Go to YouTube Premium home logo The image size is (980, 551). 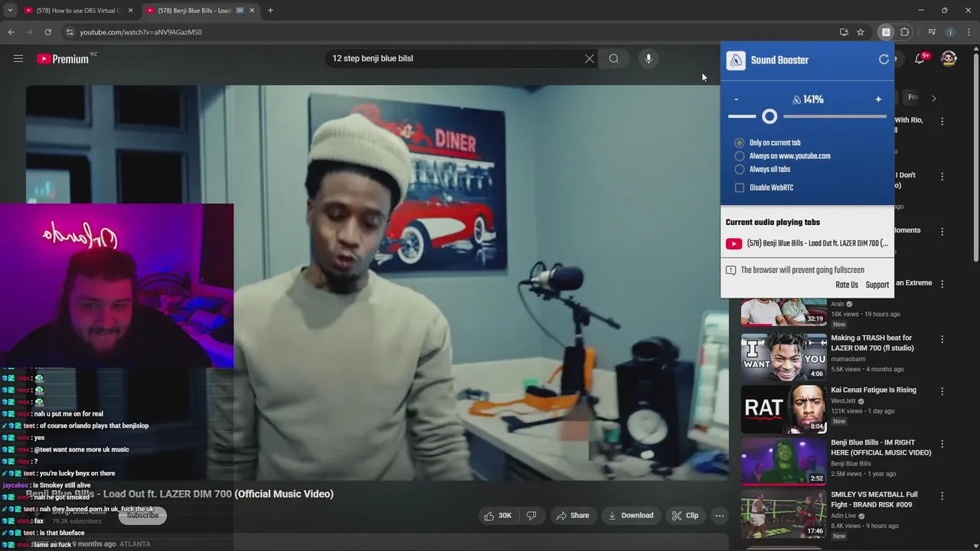[x=63, y=59]
